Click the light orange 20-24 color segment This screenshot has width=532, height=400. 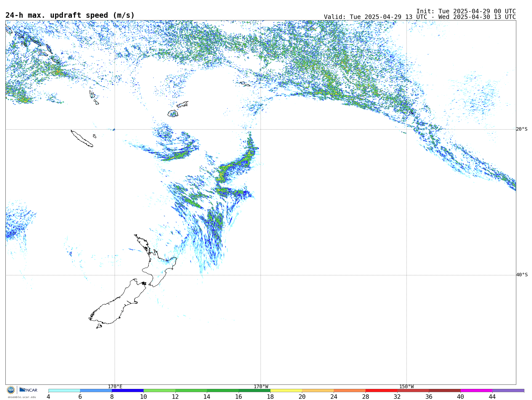tap(318, 390)
